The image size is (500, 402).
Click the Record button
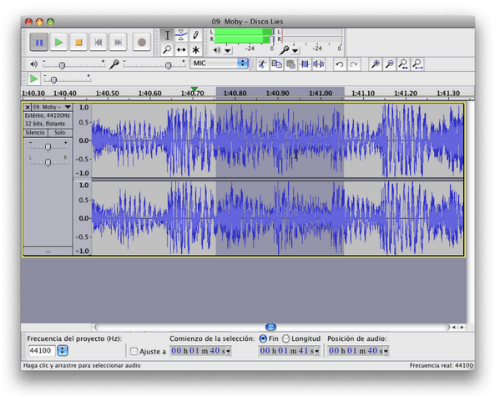coord(142,42)
